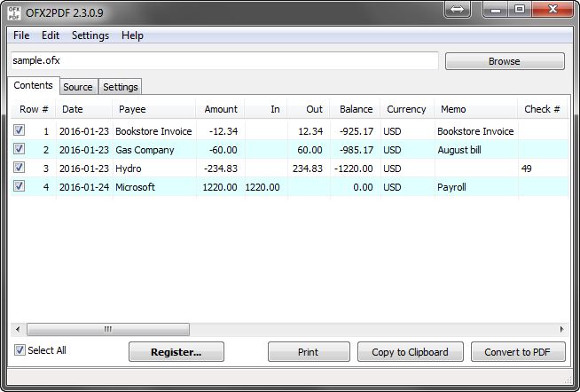
Task: Click the -925.17 balance cell
Action: tap(357, 131)
